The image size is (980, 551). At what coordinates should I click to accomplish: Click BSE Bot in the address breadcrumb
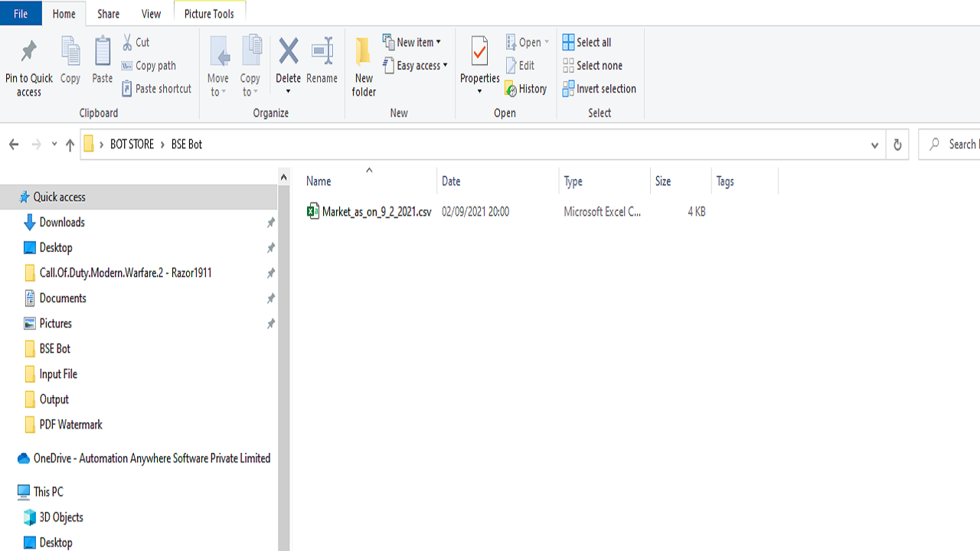[187, 145]
